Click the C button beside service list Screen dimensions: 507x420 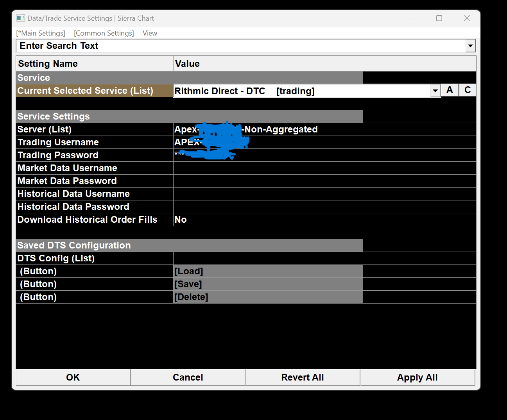coord(468,90)
